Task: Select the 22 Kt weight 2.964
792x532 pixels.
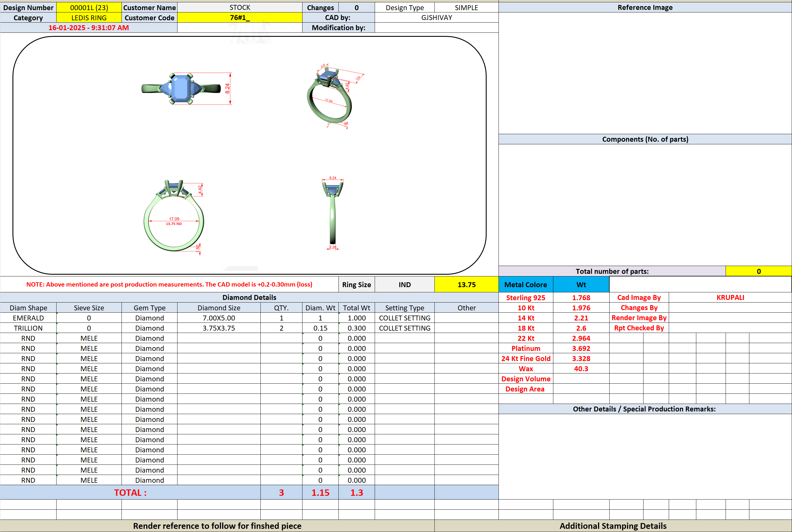Action: coord(581,338)
